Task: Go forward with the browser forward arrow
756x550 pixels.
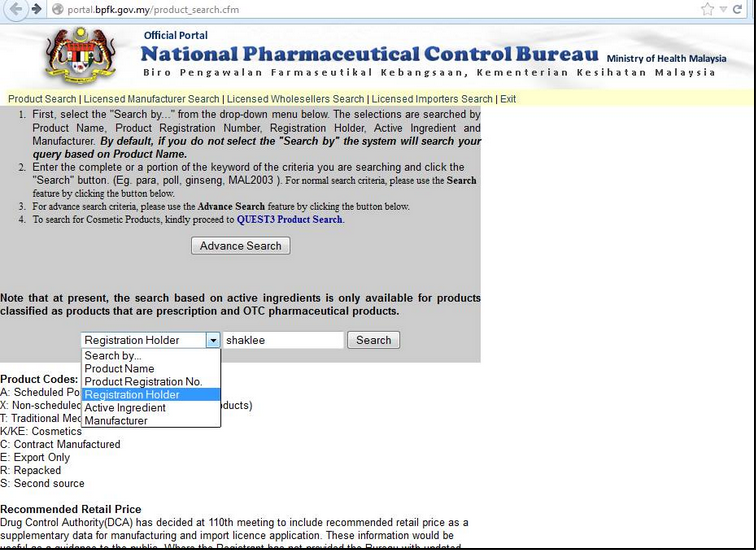Action: pyautogui.click(x=37, y=9)
